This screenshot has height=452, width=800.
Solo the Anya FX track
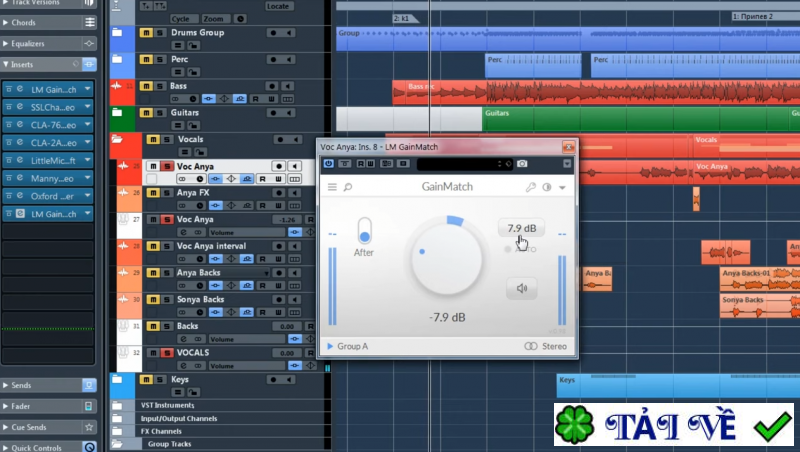(167, 192)
